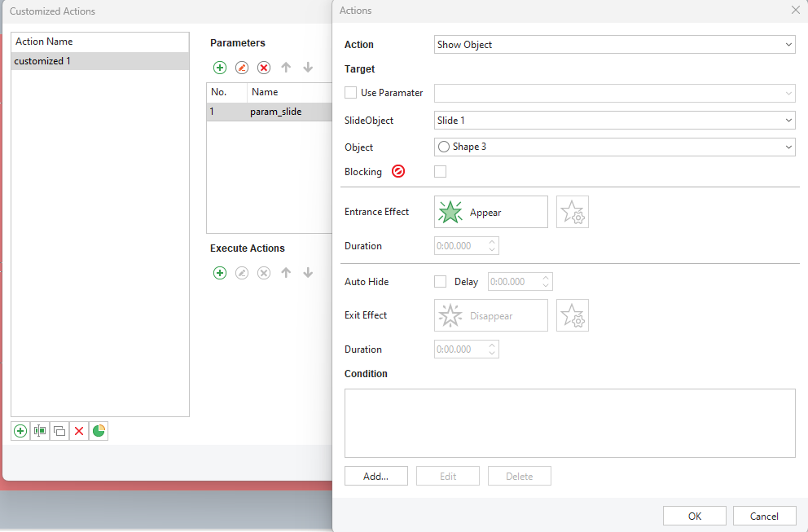Image resolution: width=808 pixels, height=532 pixels.
Task: Open exit effect settings star-gear icon
Action: 573,315
